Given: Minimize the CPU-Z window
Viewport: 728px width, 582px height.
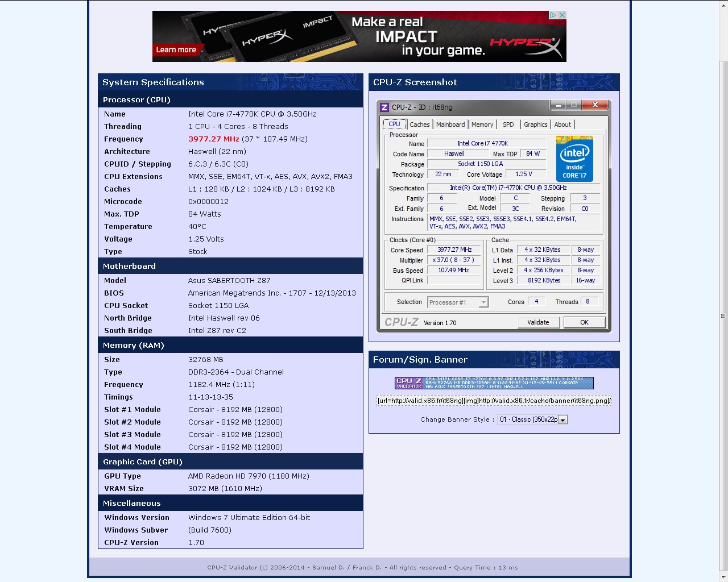Looking at the screenshot, I should [x=558, y=105].
